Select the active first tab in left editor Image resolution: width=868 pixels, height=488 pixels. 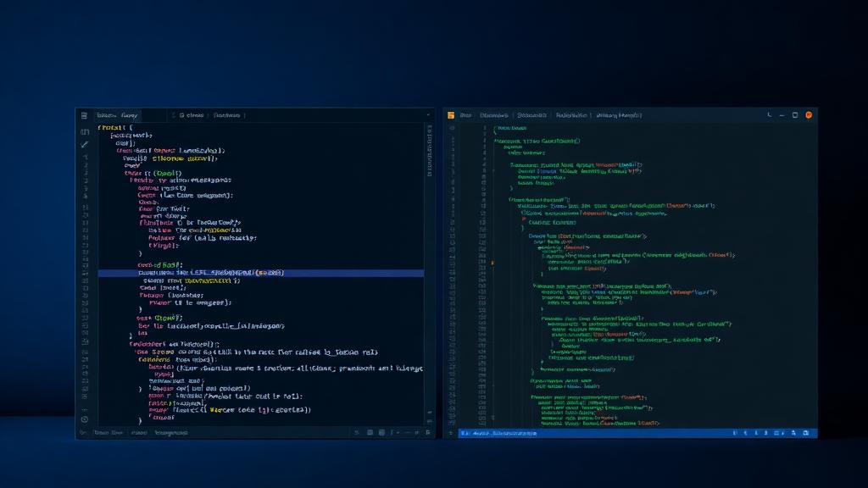pyautogui.click(x=117, y=115)
